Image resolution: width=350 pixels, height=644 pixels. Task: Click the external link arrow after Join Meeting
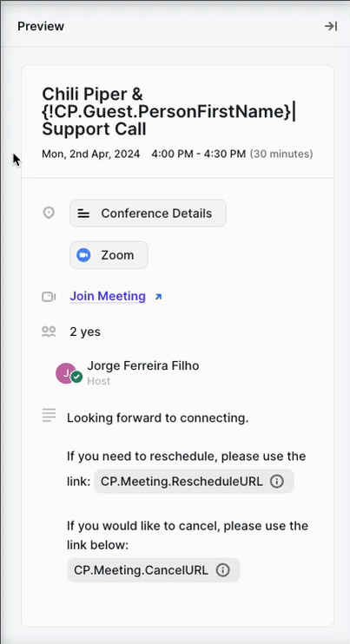158,297
